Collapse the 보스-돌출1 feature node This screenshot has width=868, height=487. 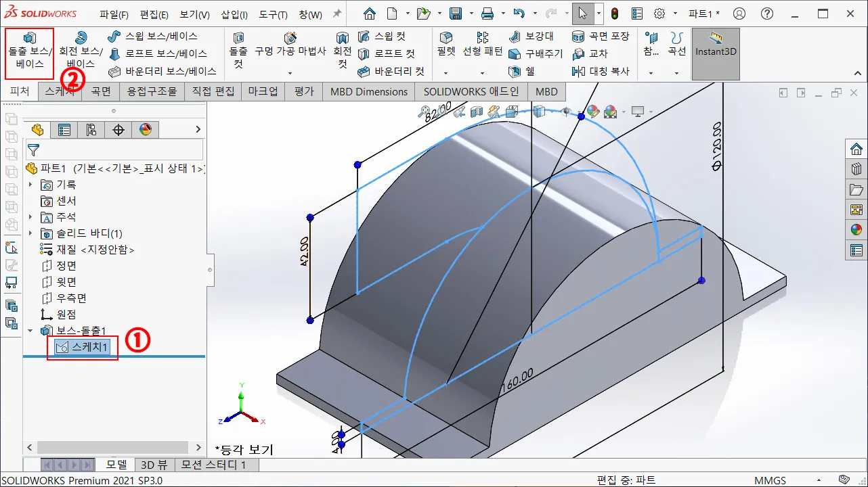click(30, 331)
